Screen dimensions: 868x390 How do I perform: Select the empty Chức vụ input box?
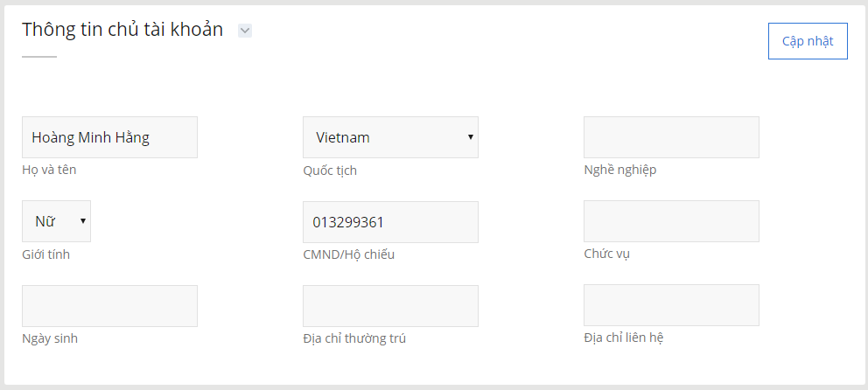point(671,221)
